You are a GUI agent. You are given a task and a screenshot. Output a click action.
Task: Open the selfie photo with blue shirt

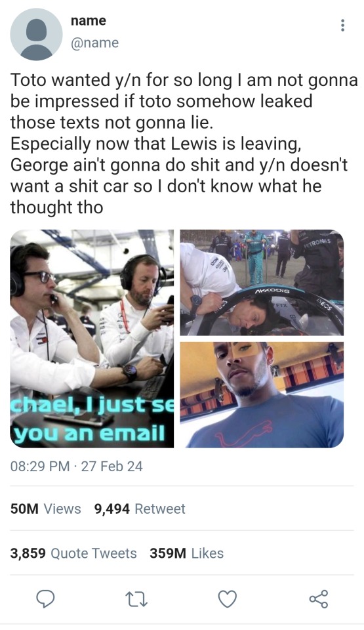click(x=262, y=394)
